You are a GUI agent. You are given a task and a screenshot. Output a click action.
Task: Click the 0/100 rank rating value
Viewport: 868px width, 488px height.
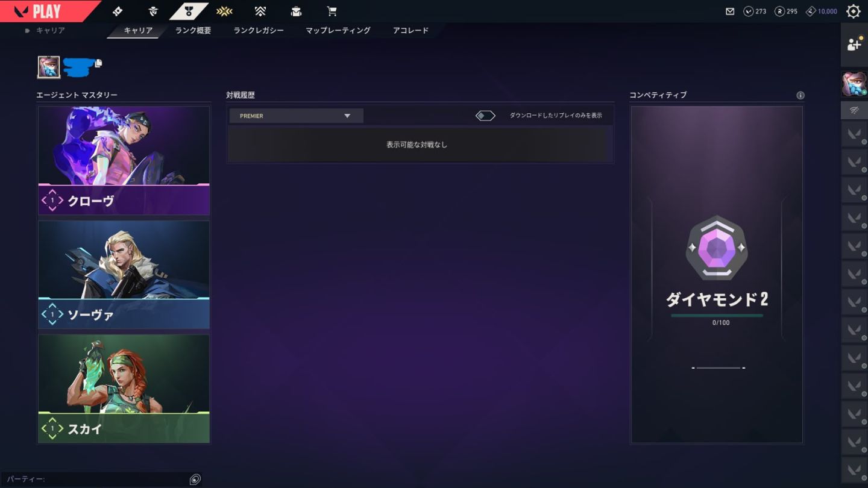click(x=721, y=323)
